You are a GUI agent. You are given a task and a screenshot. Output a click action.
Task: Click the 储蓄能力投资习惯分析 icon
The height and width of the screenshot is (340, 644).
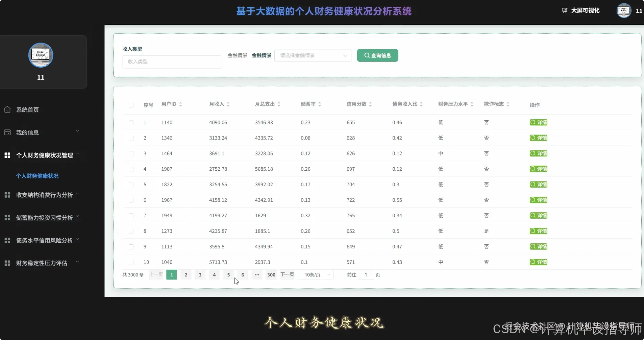coord(7,217)
